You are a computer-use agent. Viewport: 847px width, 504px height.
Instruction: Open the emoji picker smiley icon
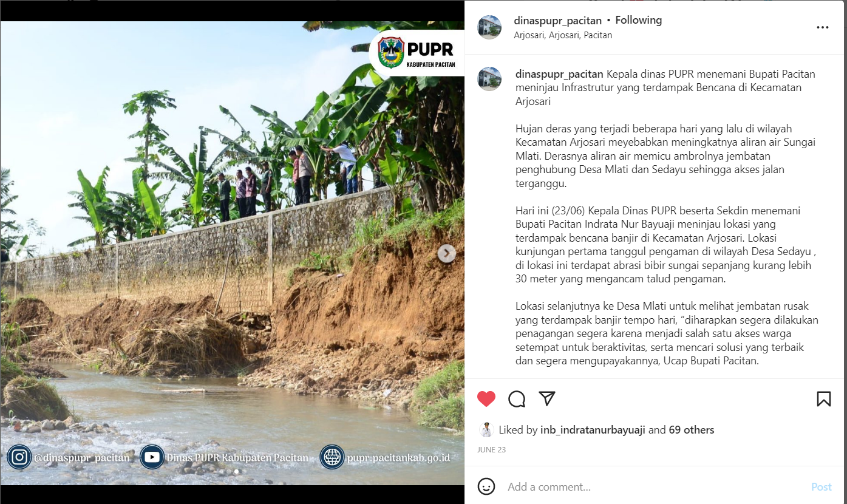click(x=486, y=486)
